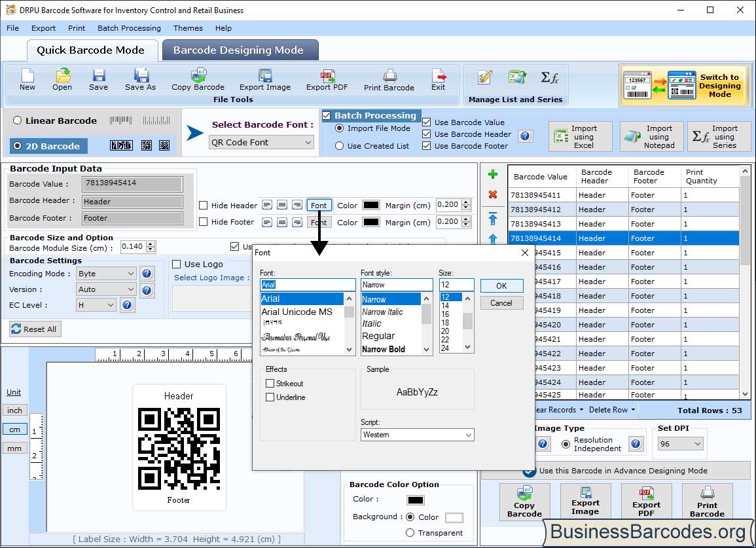The width and height of the screenshot is (756, 548).
Task: Click Import using Series
Action: (719, 137)
